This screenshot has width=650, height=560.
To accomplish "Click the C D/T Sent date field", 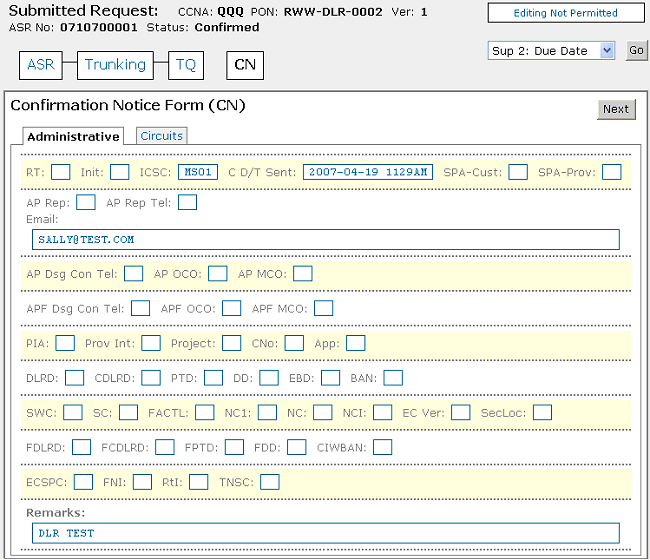I will click(x=368, y=172).
